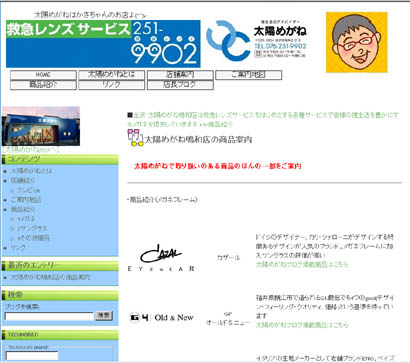Open 店舗紹介 in the sidebar contents list
The image size is (410, 363).
coord(23,181)
